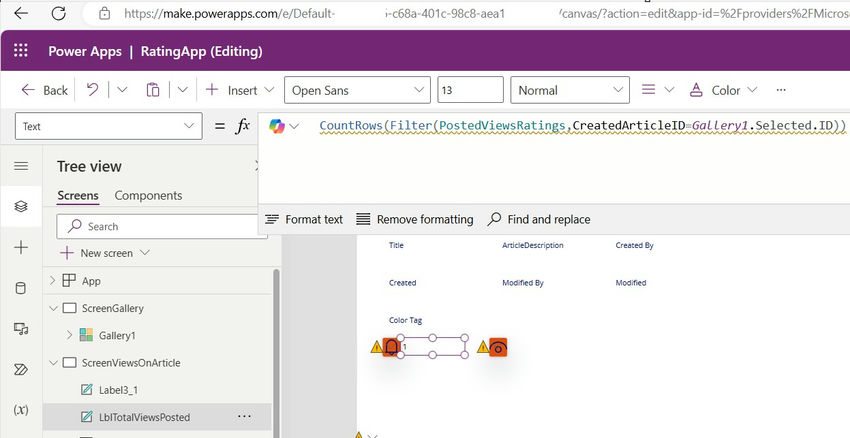
Task: Select LblTotalViewsPosted in the tree
Action: click(144, 417)
